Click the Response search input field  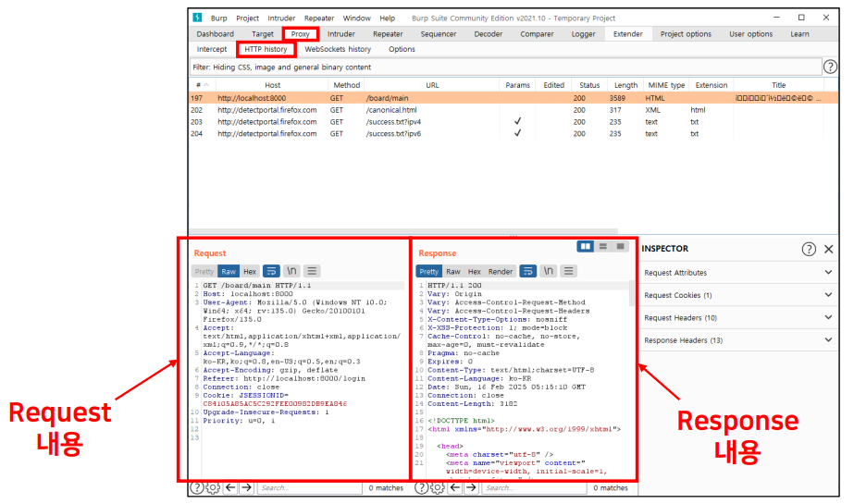532,487
